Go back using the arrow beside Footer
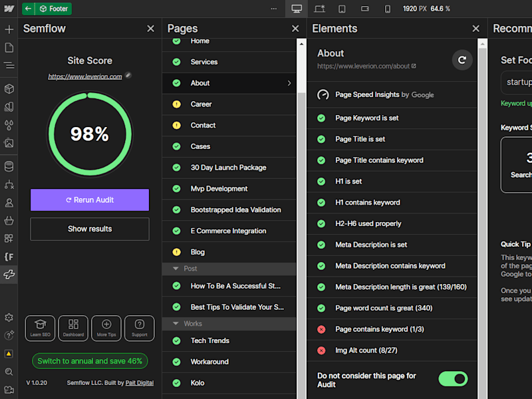The height and width of the screenshot is (399, 532). coord(28,9)
